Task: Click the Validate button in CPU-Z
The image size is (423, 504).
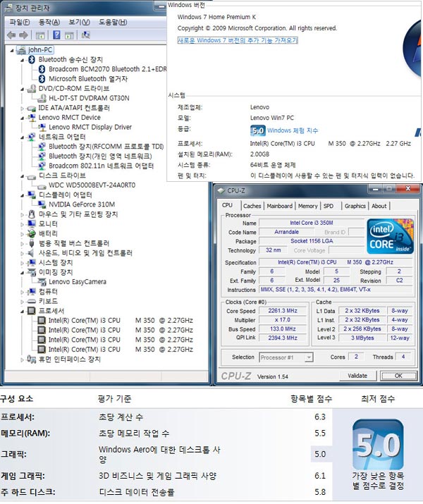Action: tap(357, 376)
